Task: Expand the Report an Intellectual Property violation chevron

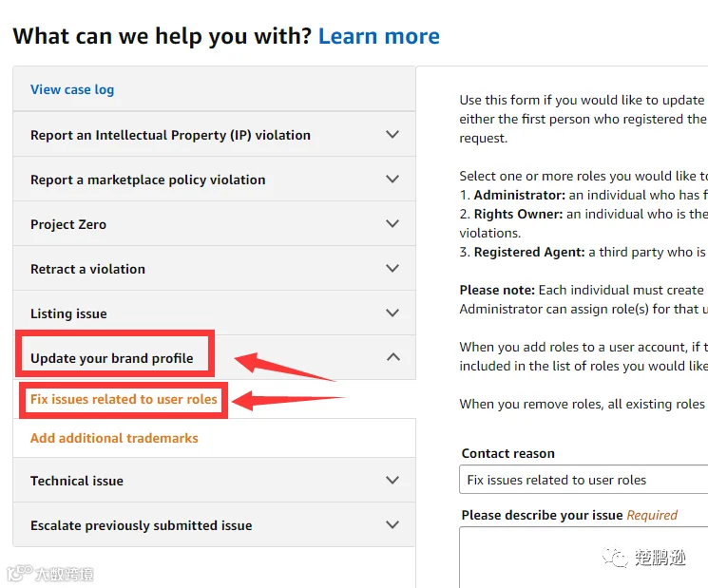Action: coord(392,135)
